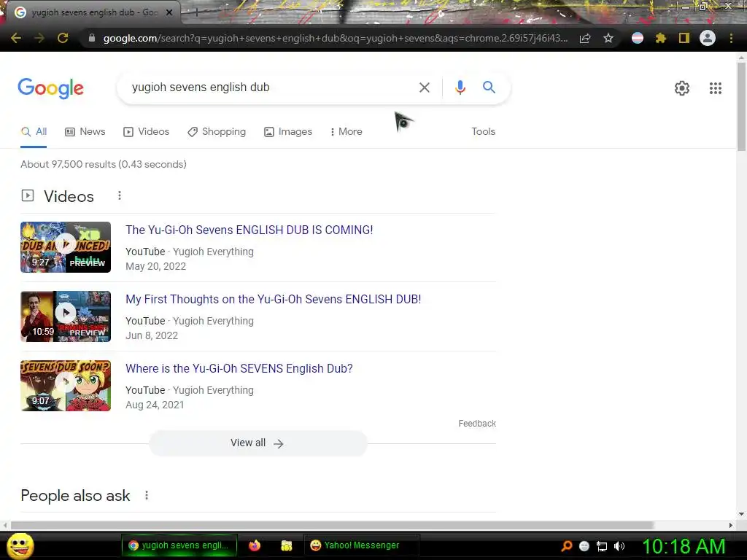
Task: Click the scroll down arrow on vertical scrollbar
Action: 741,514
